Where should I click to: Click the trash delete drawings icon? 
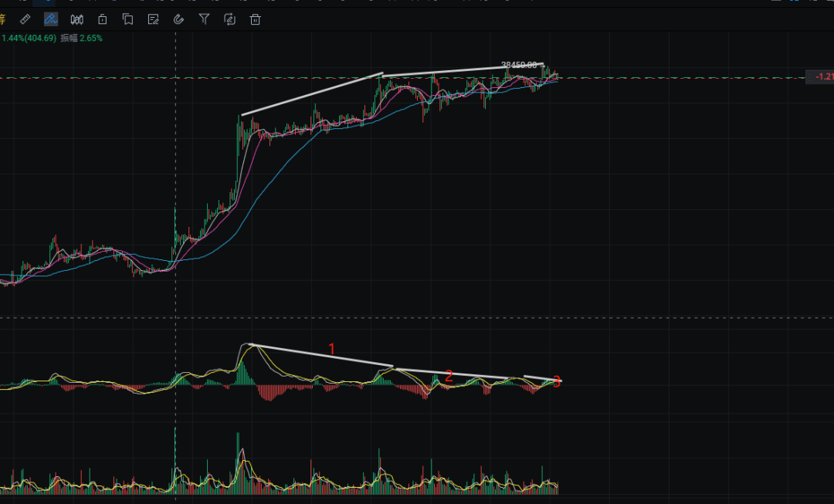(256, 19)
